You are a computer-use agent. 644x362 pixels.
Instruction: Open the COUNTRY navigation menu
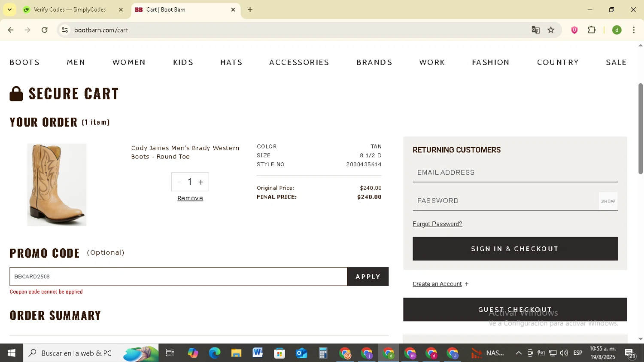coord(558,62)
